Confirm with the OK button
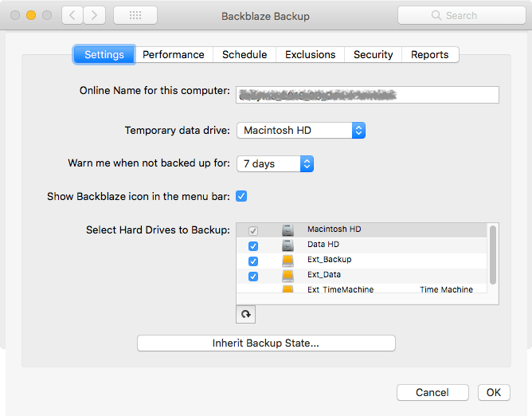The image size is (532, 416). (494, 393)
